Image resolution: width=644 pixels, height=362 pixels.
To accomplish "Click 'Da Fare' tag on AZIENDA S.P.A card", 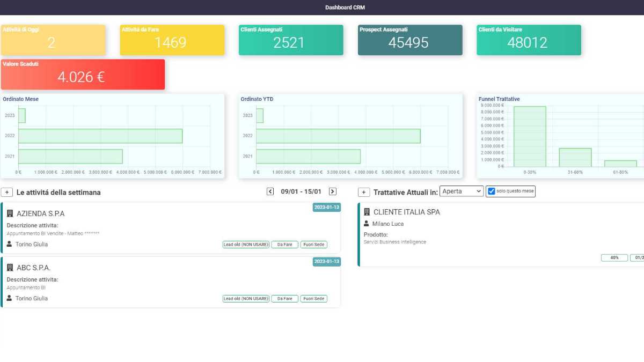I will [284, 245].
